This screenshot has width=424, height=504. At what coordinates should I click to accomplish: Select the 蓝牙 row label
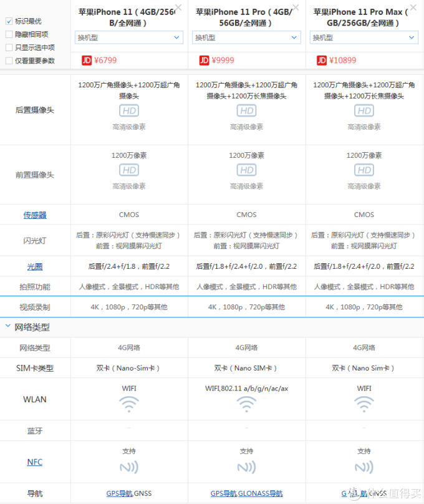pyautogui.click(x=35, y=431)
